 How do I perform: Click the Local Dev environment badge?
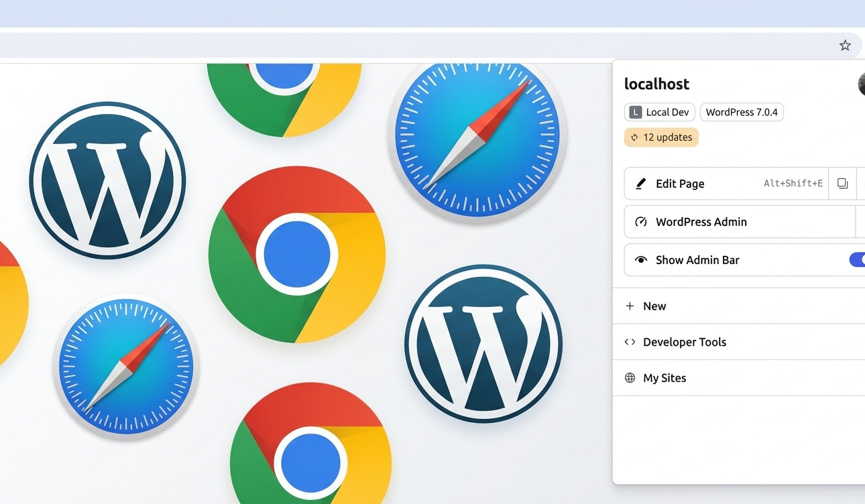659,112
